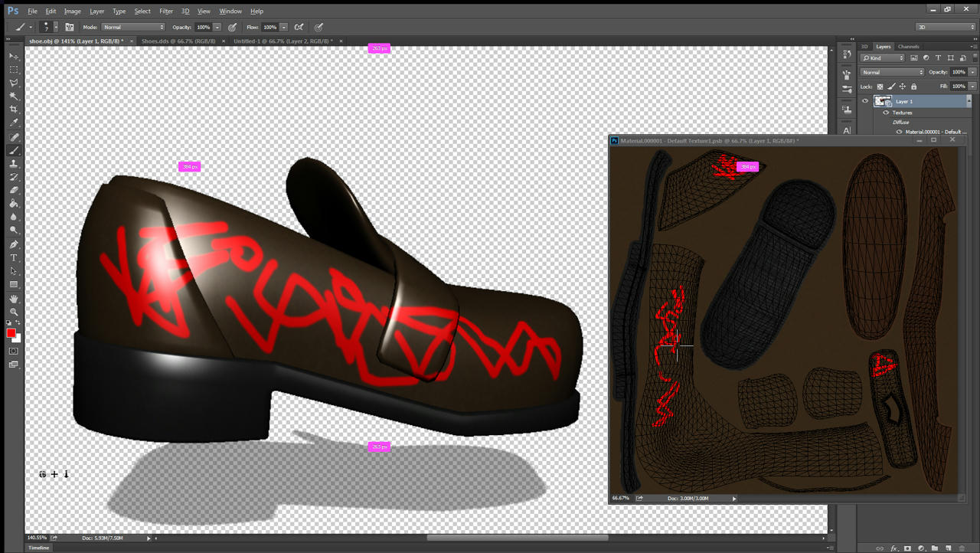Click the red foreground color swatch

coord(11,333)
